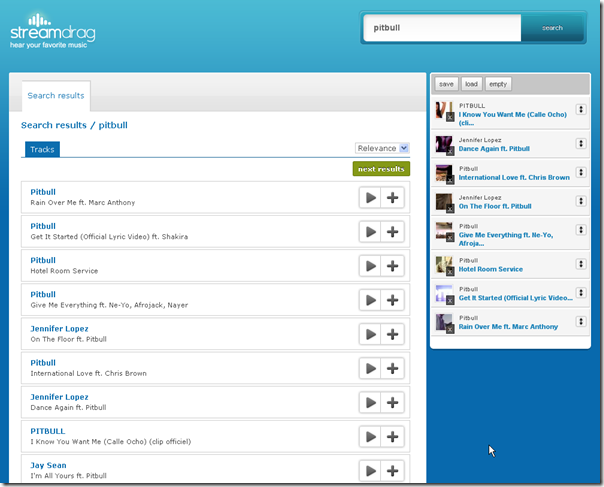Play Get It Started search result

pos(370,232)
